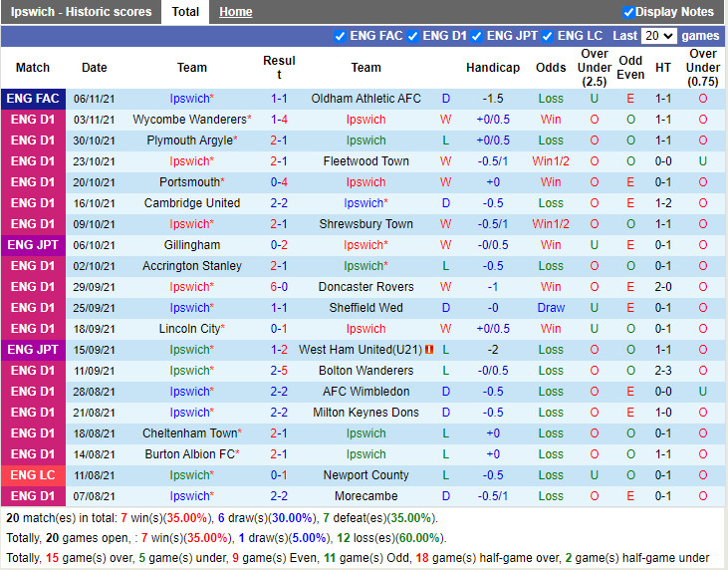Toggle the ENG JPT filter checkbox

(477, 36)
